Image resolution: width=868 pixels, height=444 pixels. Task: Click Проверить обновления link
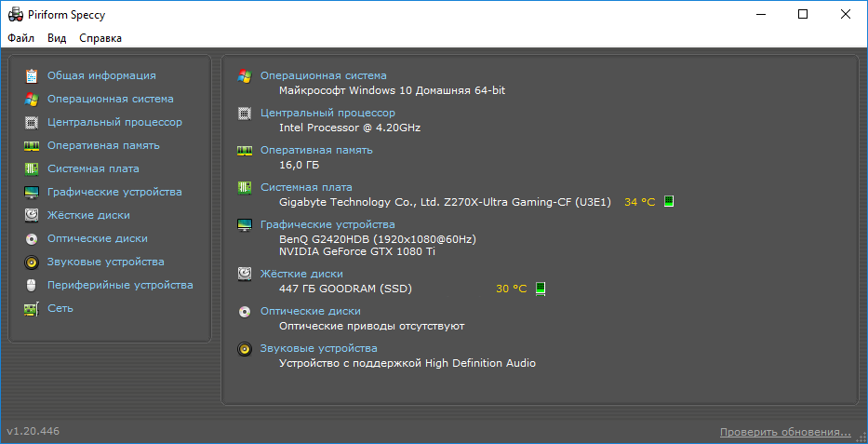coord(784,432)
